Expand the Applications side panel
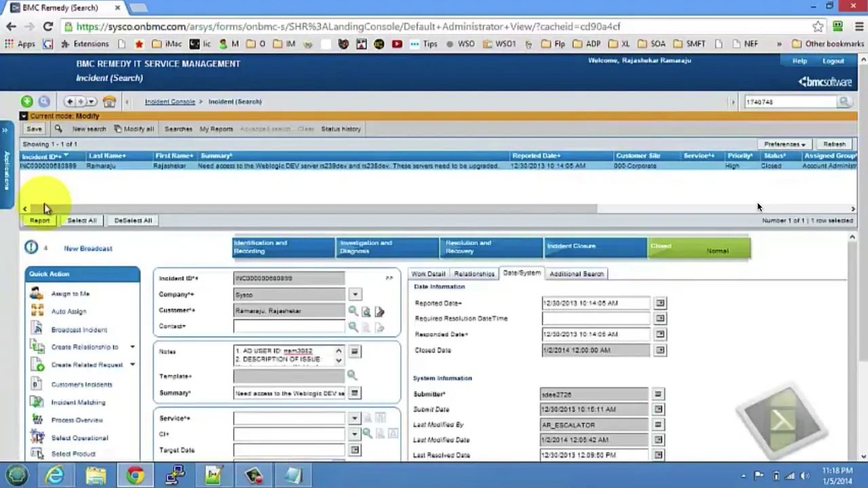Screen dimensions: 868x488 pyautogui.click(x=6, y=165)
